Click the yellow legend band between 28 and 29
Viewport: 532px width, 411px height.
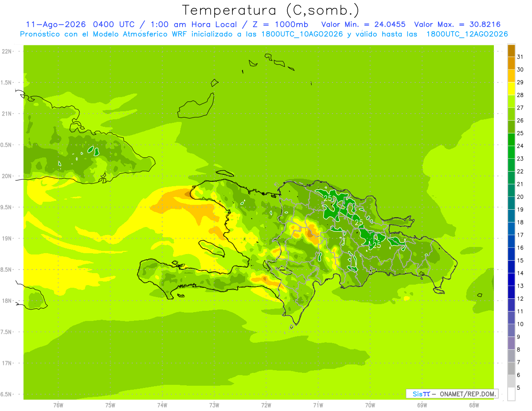(511, 89)
